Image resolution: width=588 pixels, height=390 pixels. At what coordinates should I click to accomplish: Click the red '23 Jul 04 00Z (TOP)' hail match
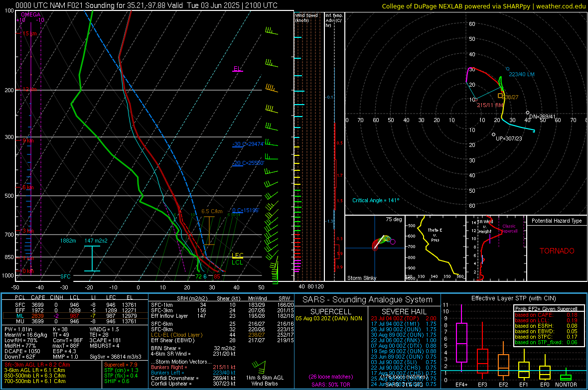pos(395,318)
